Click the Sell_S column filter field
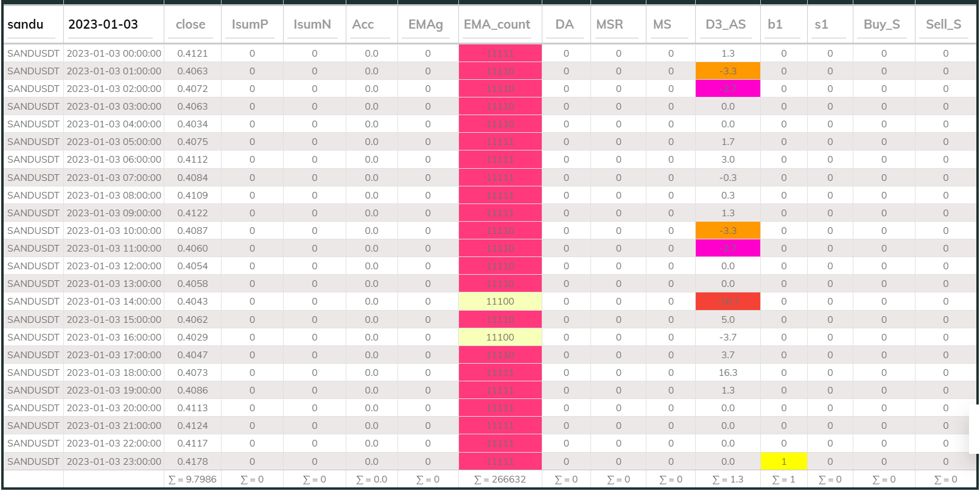Viewport: 980px width, 491px height. pos(945,25)
